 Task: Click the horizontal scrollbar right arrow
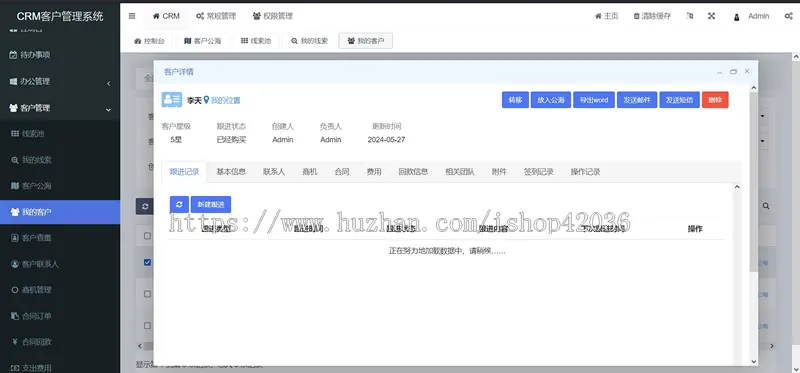click(772, 346)
